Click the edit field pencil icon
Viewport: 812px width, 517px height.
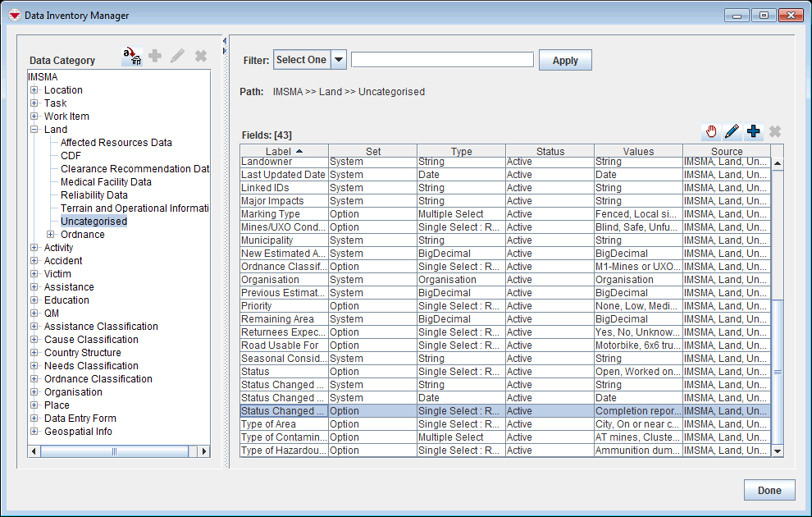click(x=732, y=131)
